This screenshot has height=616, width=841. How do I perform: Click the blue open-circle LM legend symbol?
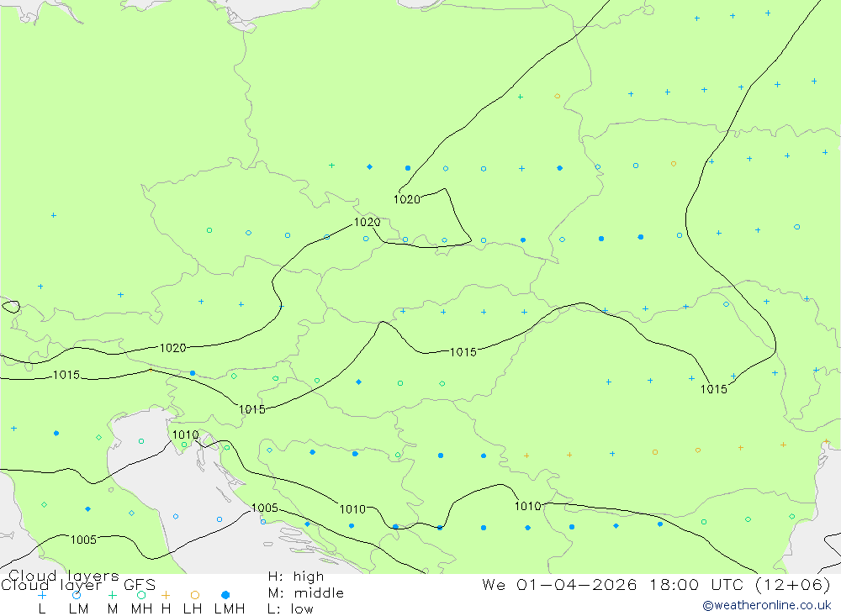pyautogui.click(x=77, y=595)
